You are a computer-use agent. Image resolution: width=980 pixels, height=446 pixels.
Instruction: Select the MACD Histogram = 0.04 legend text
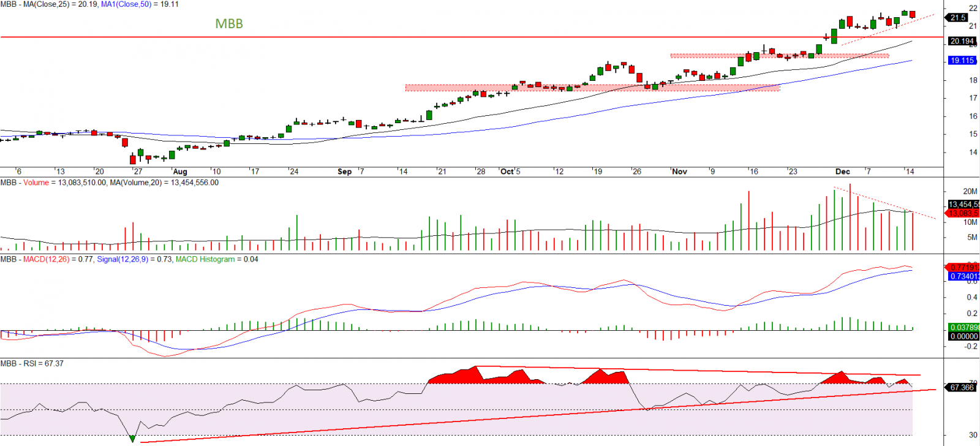[217, 259]
